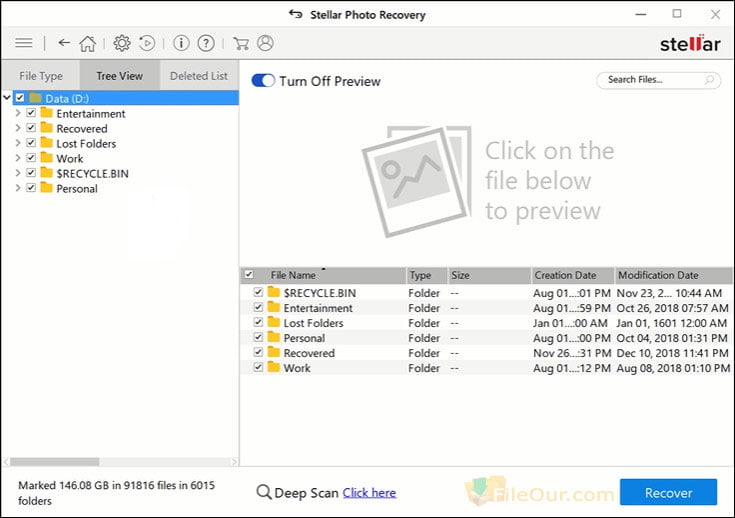Click the Recovered folder icon in tree
735x518 pixels.
point(46,128)
